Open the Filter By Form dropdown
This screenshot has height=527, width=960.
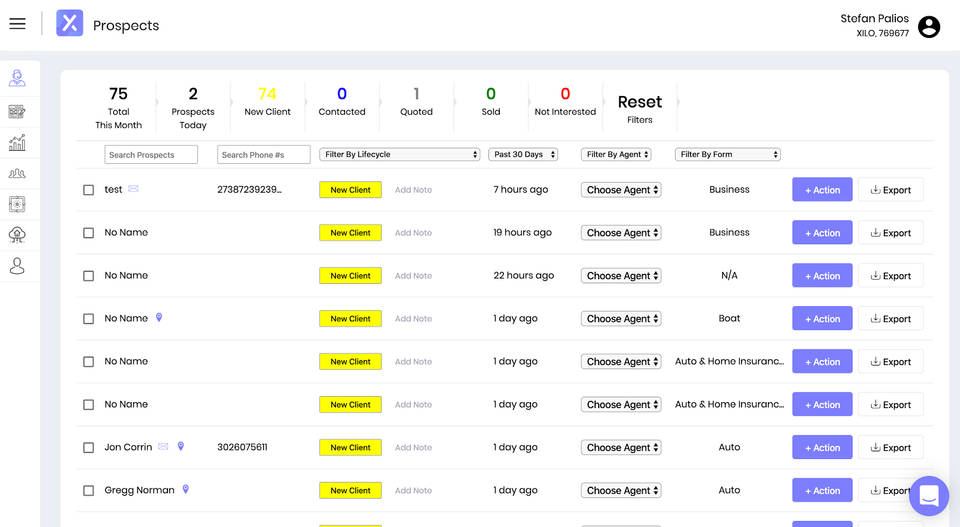[x=727, y=154]
